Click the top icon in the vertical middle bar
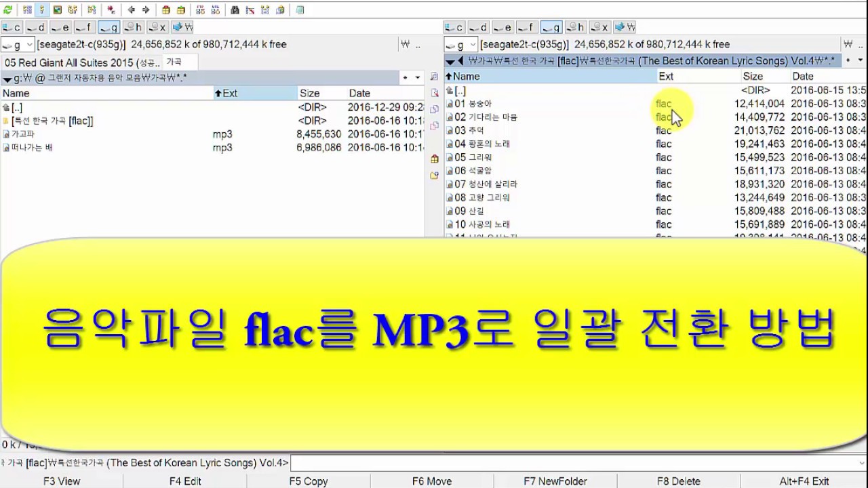 click(x=434, y=77)
